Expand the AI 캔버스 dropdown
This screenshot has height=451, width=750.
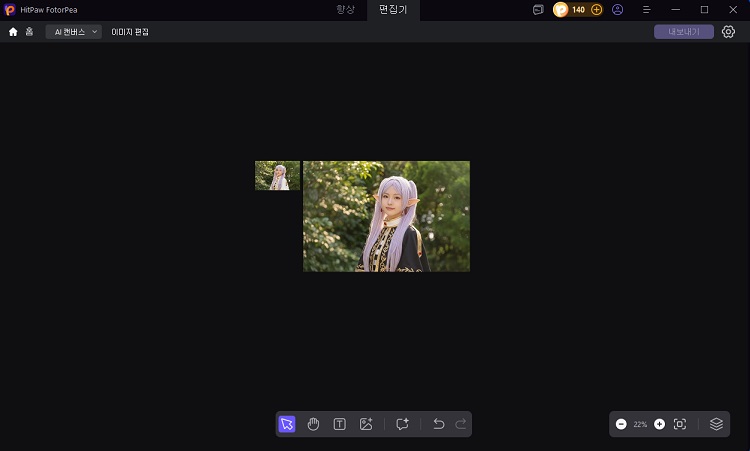point(74,32)
